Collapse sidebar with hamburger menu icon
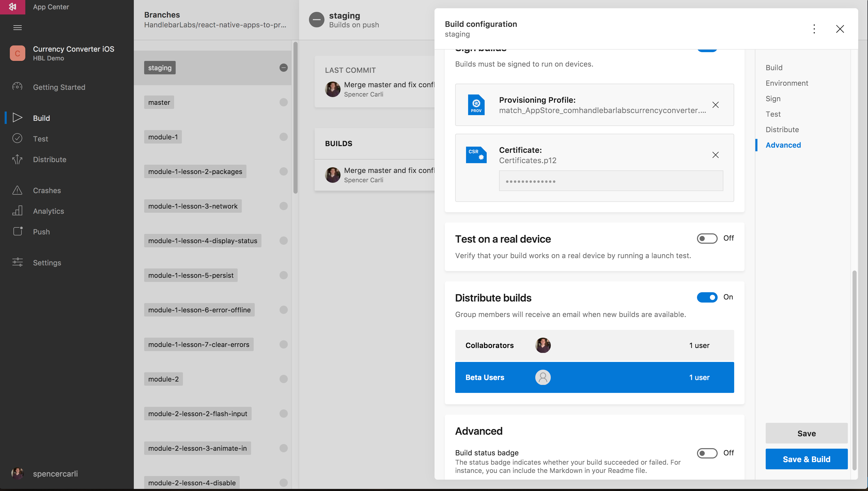The height and width of the screenshot is (491, 868). [x=18, y=28]
